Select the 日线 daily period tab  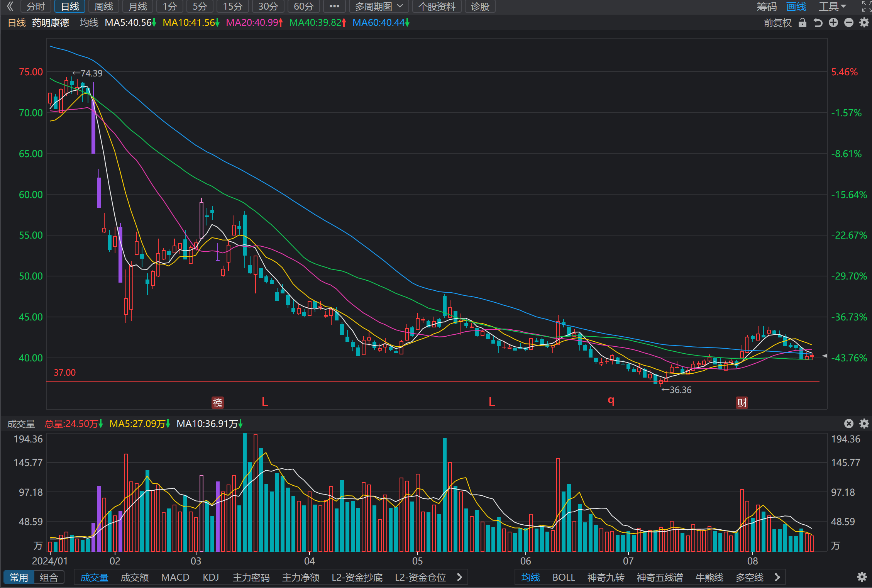click(x=70, y=6)
